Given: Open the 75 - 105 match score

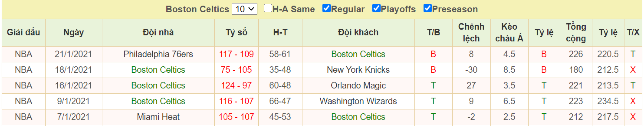Looking at the screenshot, I should pos(236,70).
